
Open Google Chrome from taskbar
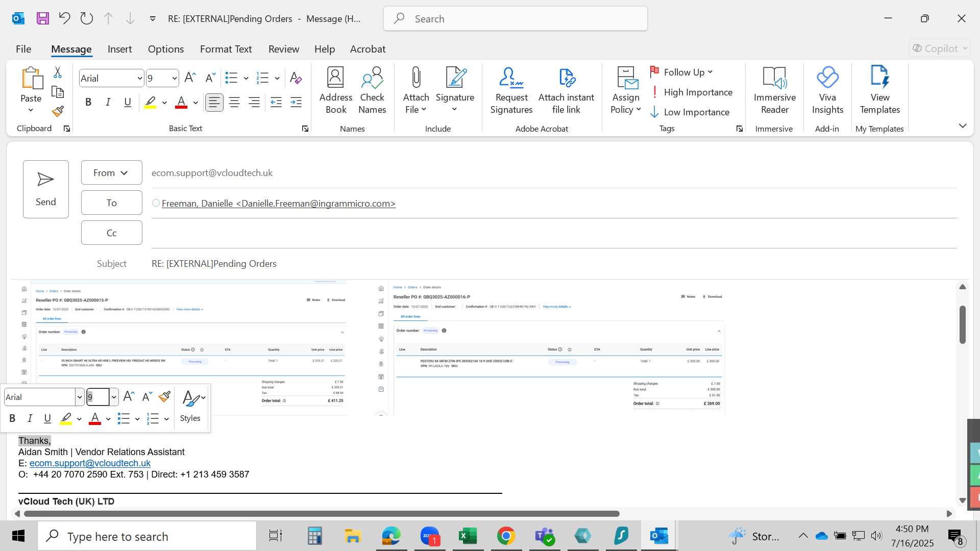pyautogui.click(x=506, y=536)
